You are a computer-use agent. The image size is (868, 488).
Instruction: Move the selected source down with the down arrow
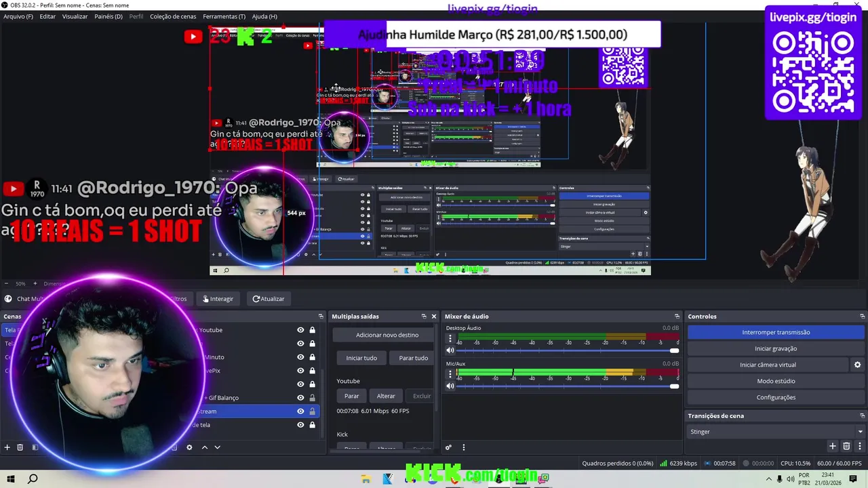pyautogui.click(x=217, y=447)
